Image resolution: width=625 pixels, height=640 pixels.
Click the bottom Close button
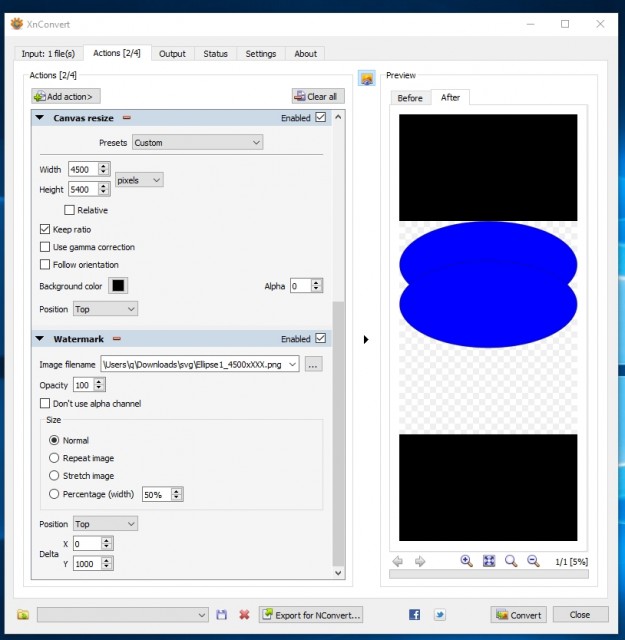pyautogui.click(x=580, y=614)
